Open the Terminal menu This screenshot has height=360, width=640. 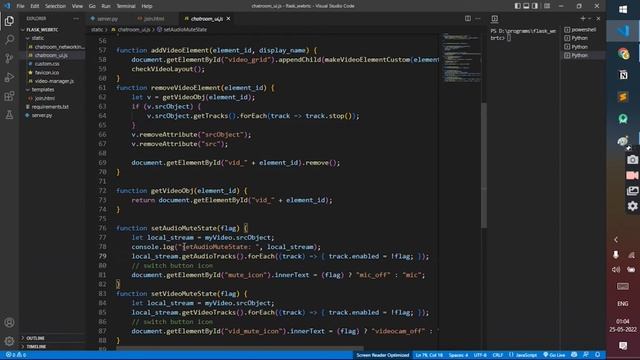click(126, 6)
